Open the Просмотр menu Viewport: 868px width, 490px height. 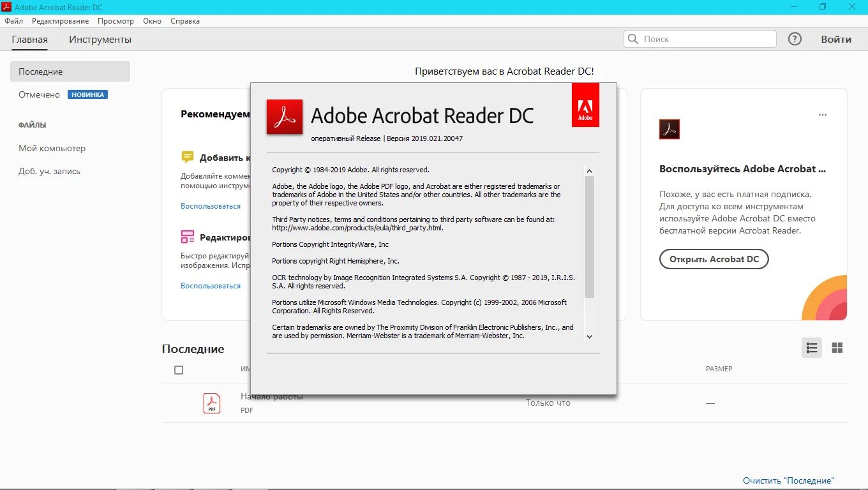[116, 21]
